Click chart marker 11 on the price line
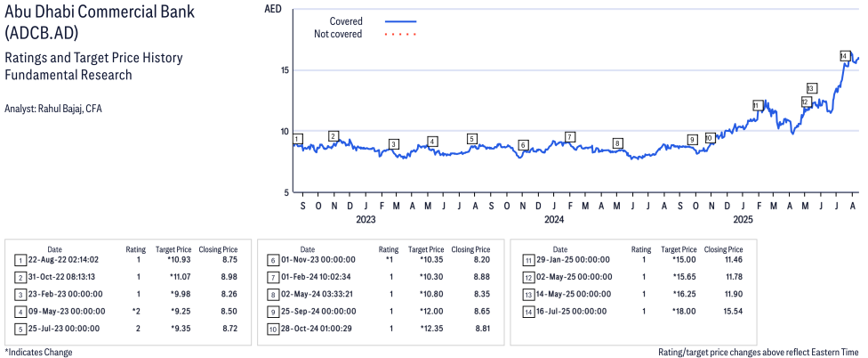This screenshot has height=358, width=868. [x=758, y=105]
